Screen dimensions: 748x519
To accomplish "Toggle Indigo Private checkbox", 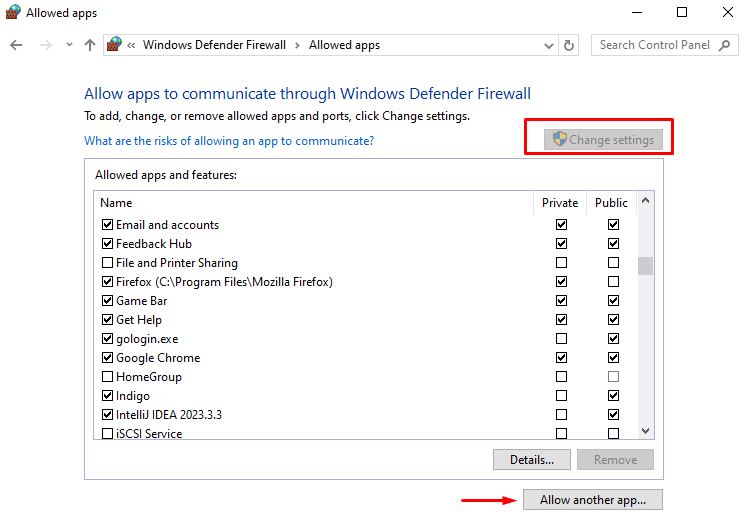I will tap(561, 396).
